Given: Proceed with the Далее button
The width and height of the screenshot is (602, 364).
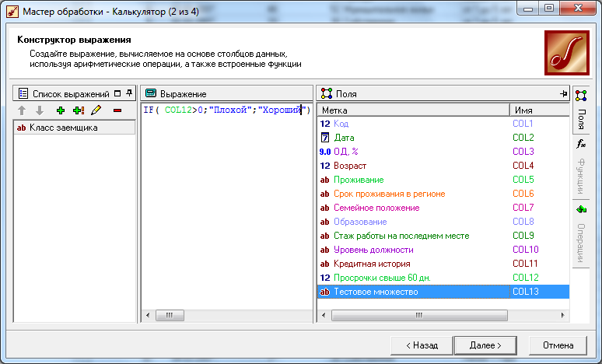Looking at the screenshot, I should [x=485, y=345].
